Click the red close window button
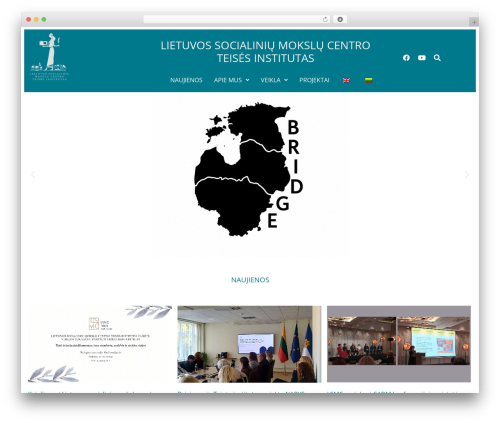 (29, 20)
